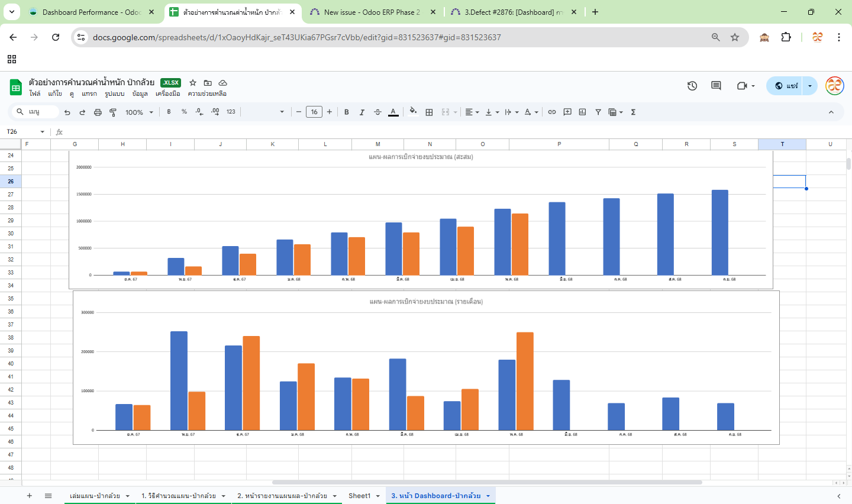Open horizontal align dropdown
Viewport: 852px width, 504px height.
click(x=472, y=112)
